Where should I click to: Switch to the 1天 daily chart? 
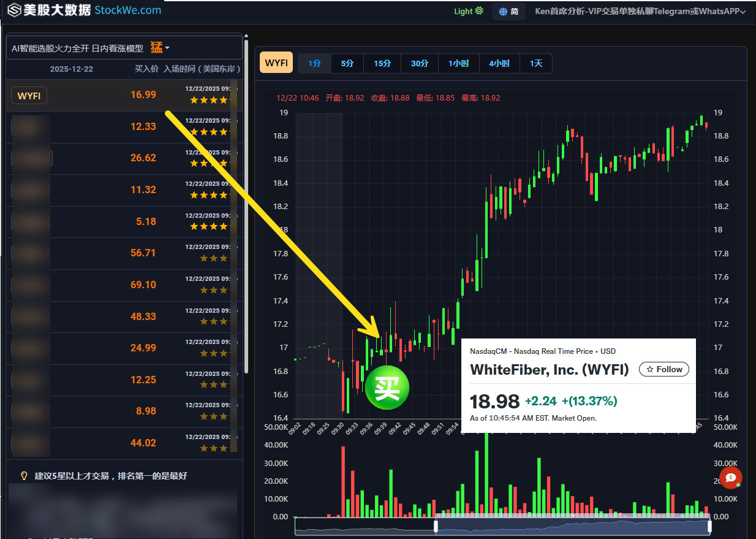536,63
